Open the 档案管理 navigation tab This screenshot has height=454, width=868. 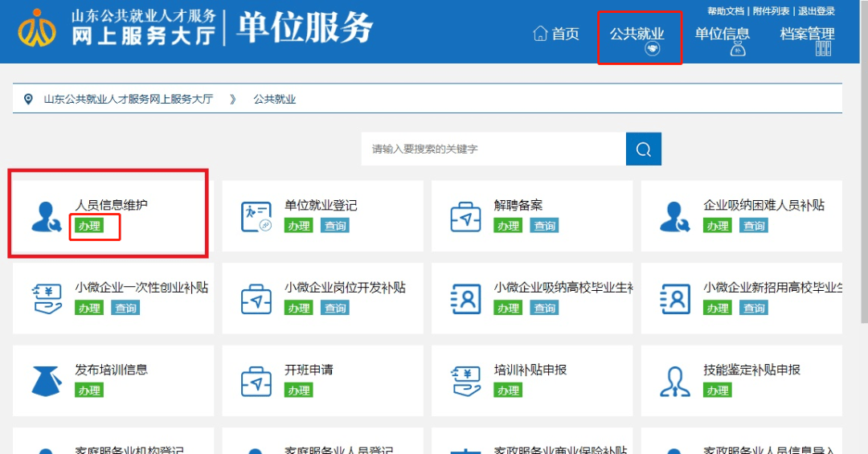tap(807, 34)
